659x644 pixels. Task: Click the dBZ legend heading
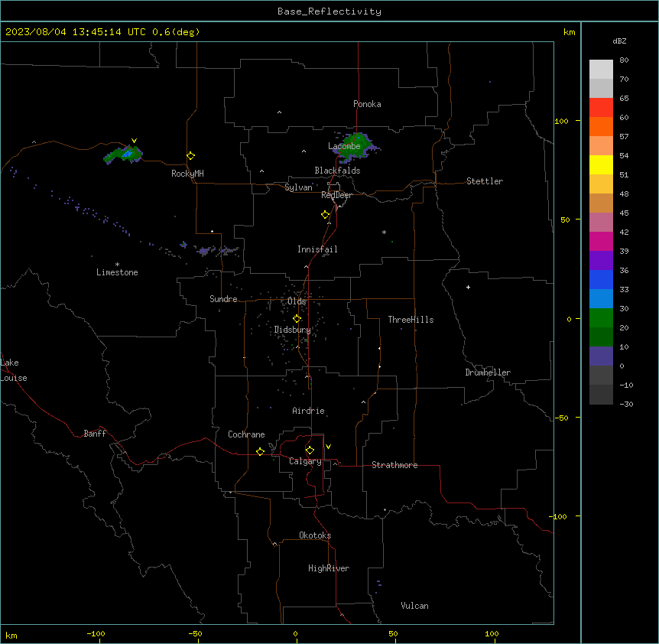click(x=619, y=41)
